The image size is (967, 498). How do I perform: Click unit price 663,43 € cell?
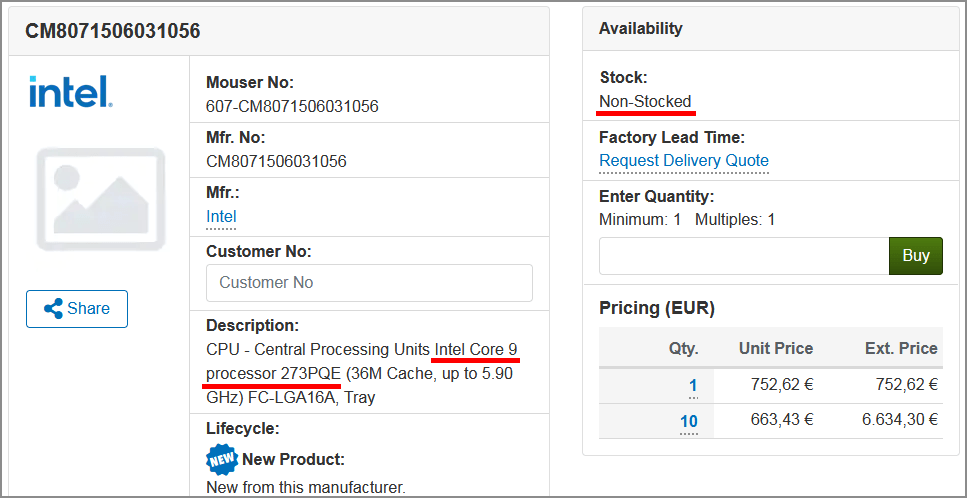pos(782,420)
